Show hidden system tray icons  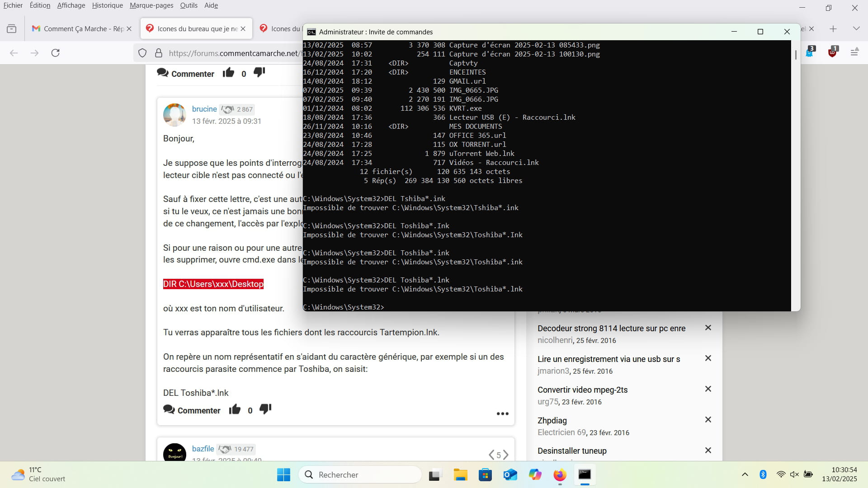745,474
